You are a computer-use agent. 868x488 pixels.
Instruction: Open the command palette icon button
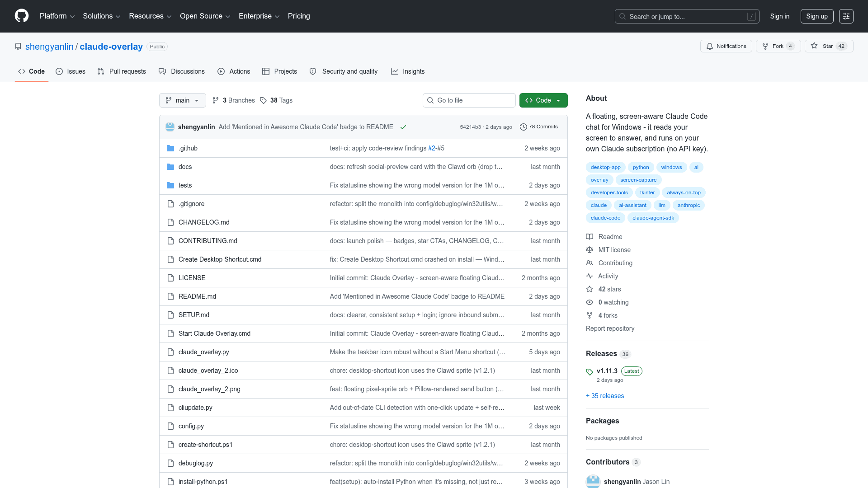click(846, 16)
